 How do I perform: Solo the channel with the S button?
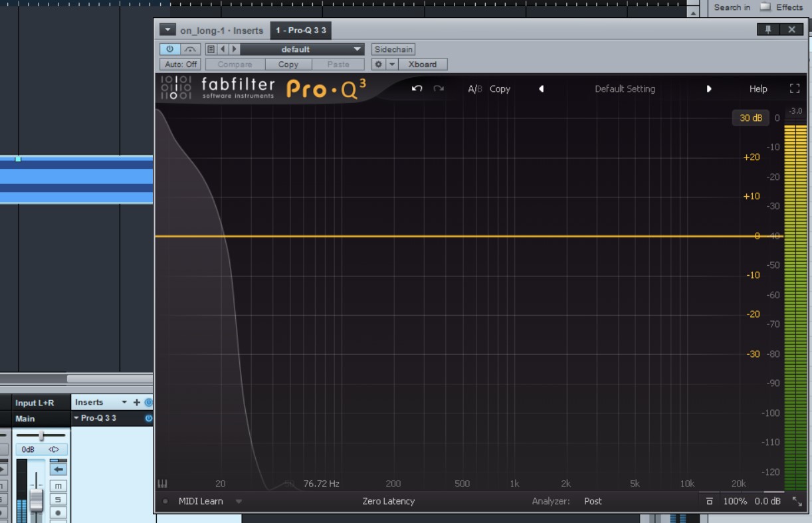(x=58, y=499)
